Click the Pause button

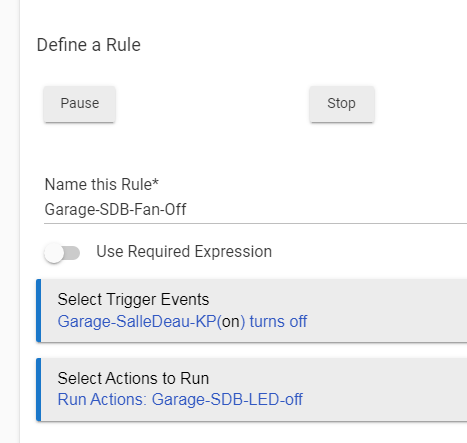[79, 104]
